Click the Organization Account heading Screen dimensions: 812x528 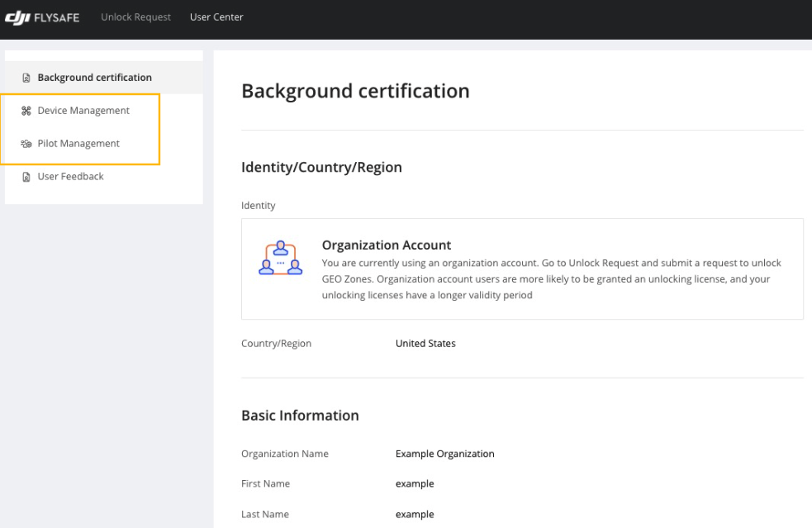(387, 245)
